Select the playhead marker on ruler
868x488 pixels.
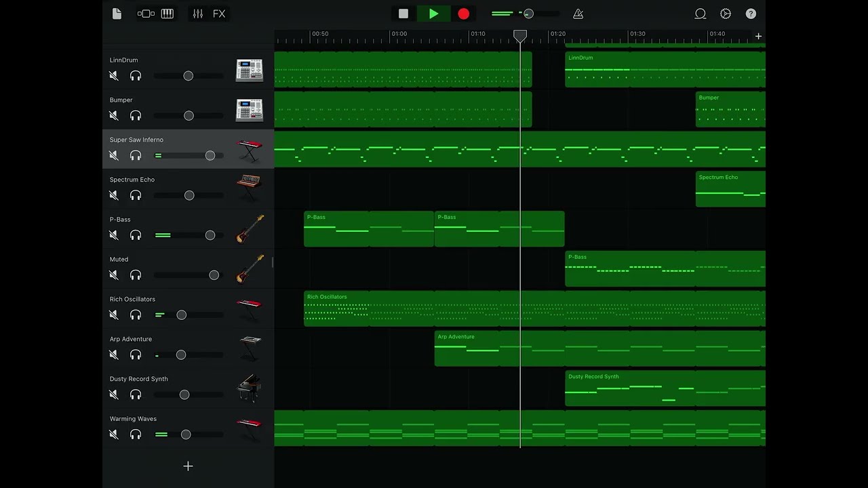(520, 35)
